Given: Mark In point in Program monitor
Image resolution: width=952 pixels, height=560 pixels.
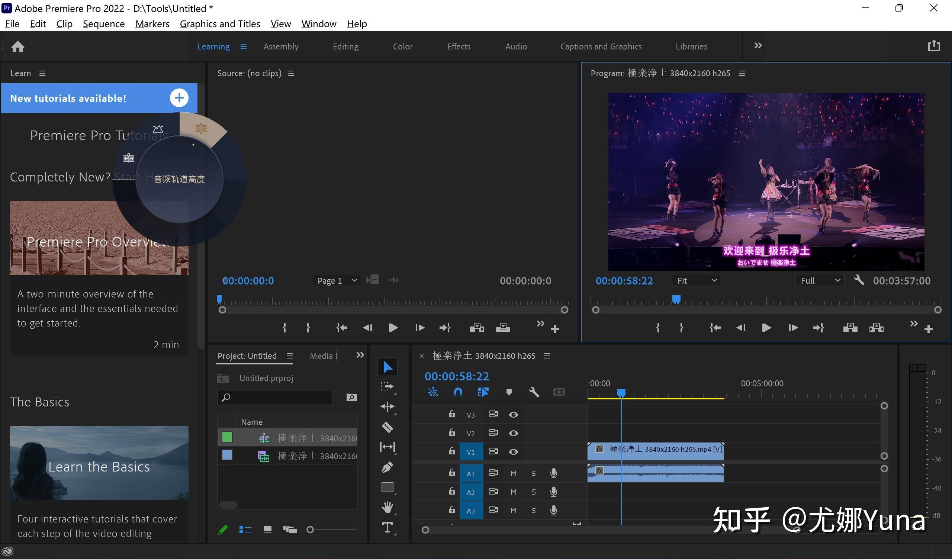Looking at the screenshot, I should point(658,328).
